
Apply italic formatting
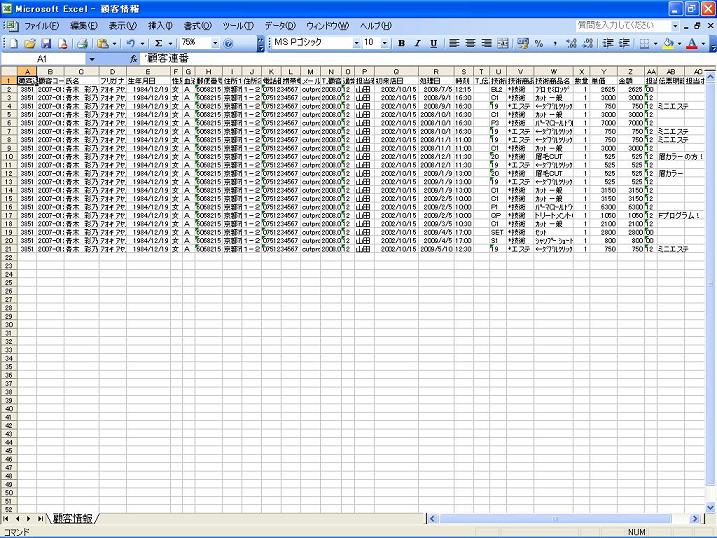click(417, 43)
